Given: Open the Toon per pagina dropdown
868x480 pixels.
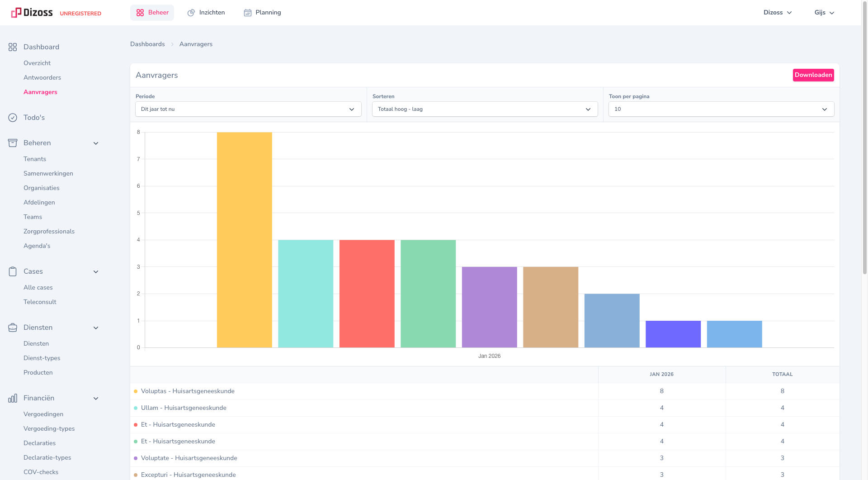Looking at the screenshot, I should (x=721, y=109).
